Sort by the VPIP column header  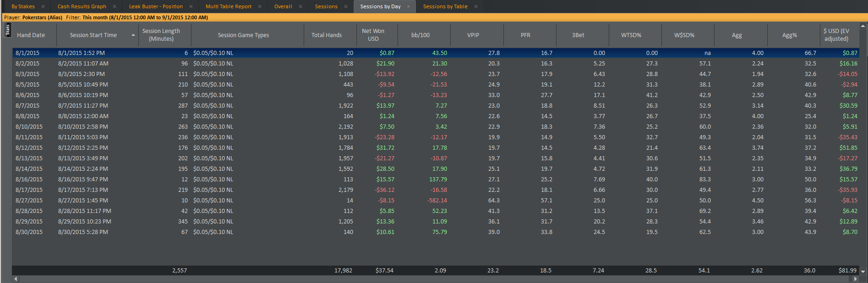pos(473,35)
